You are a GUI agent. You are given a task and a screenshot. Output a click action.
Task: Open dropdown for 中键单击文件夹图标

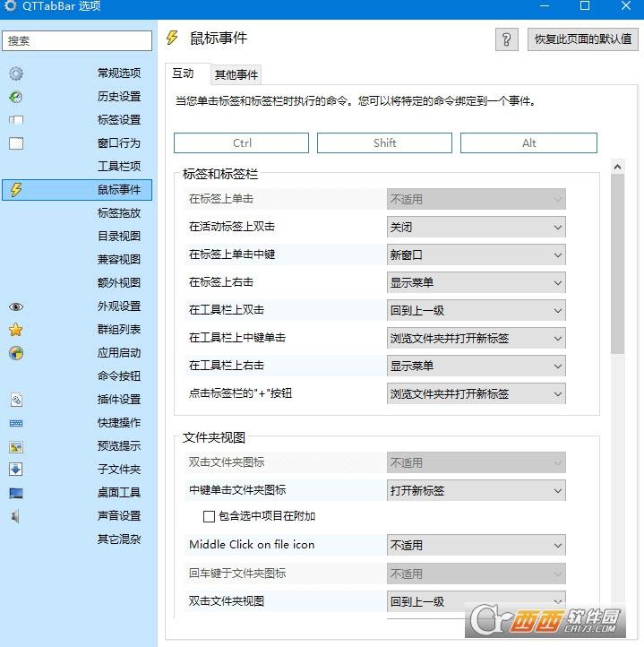(477, 490)
